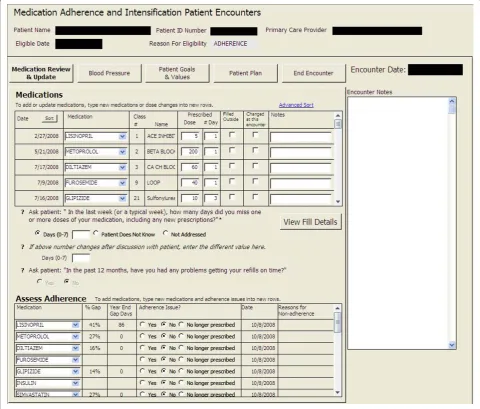Screen dimensions: 480x409
Task: Mark Furosemide as No longer prescribed
Action: pos(181,359)
